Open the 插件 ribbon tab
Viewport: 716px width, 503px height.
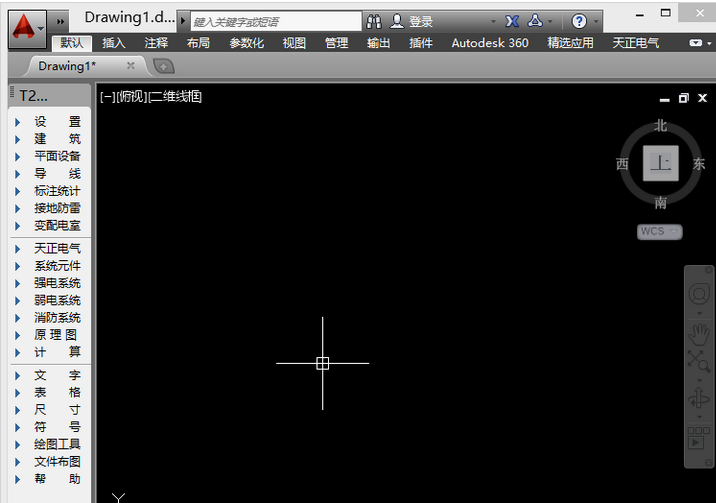[421, 43]
